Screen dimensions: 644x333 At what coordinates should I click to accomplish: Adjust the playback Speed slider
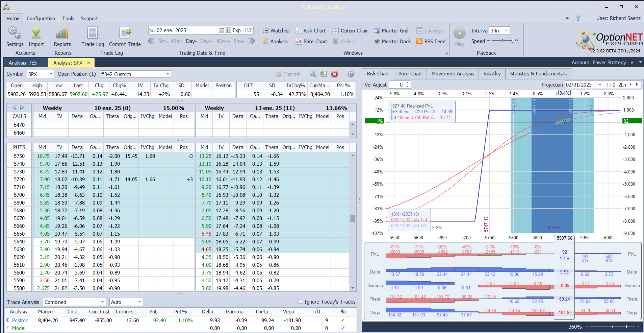[x=502, y=41]
